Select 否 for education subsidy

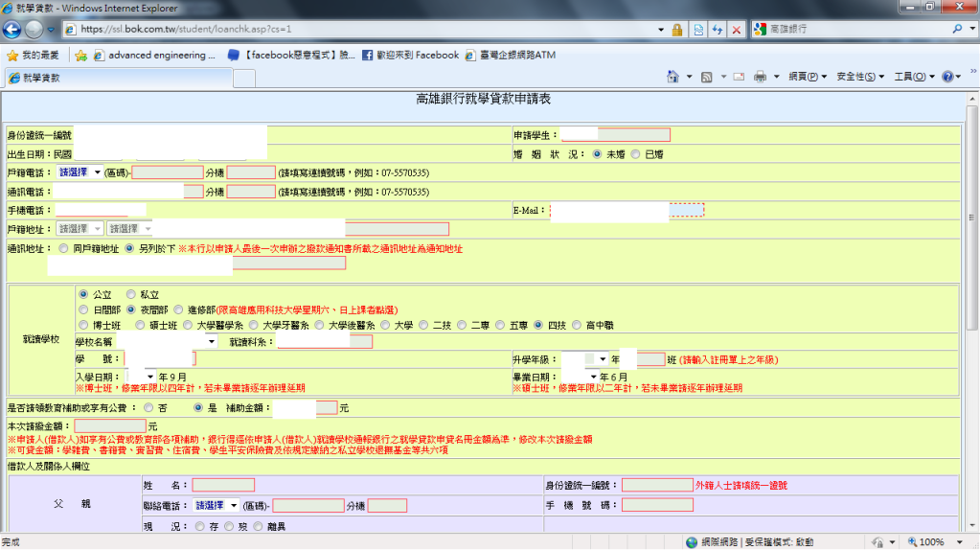click(148, 407)
